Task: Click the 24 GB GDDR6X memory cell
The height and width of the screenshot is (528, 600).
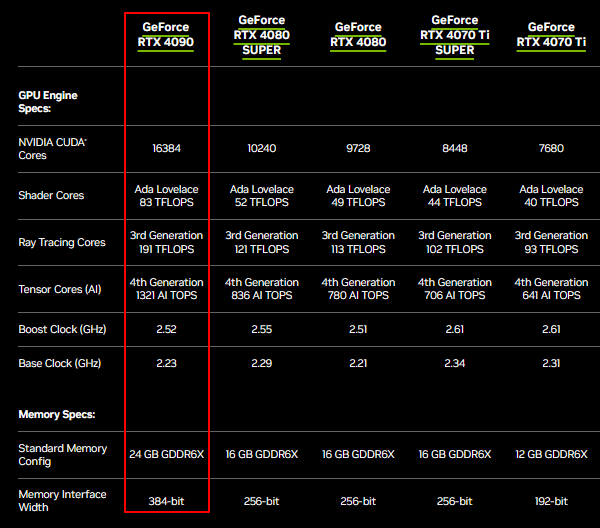Action: tap(166, 454)
